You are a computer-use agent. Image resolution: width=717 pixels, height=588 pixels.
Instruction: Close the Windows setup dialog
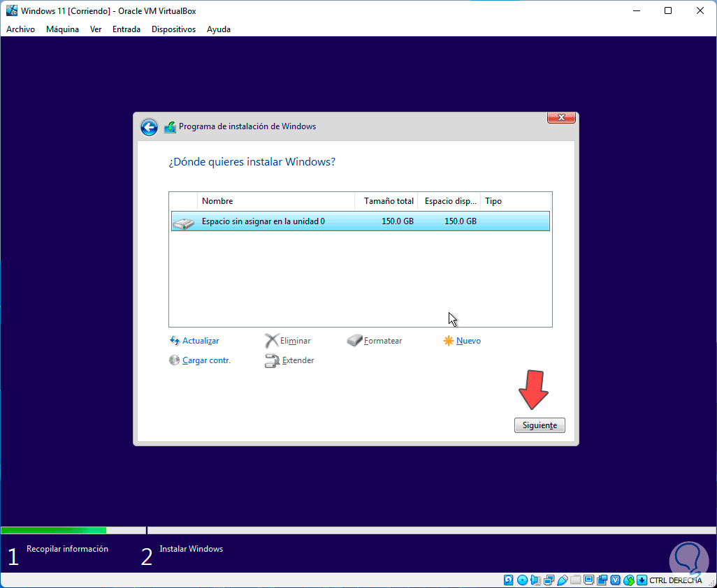(x=562, y=117)
